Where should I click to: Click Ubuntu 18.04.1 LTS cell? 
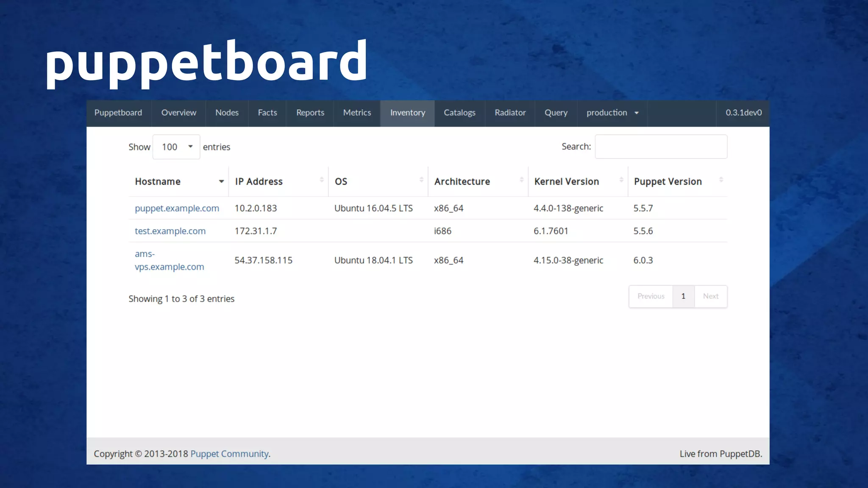pyautogui.click(x=374, y=261)
